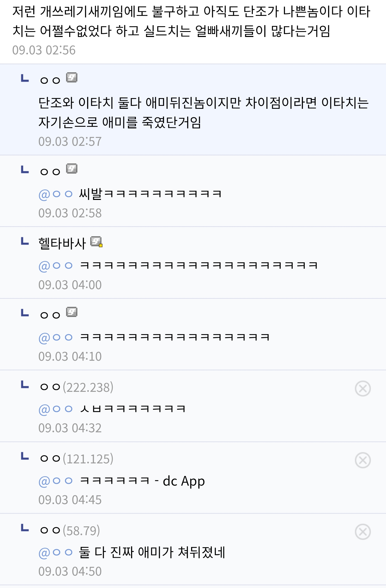Delete the comment by ㅇㅇ (121.125)

pyautogui.click(x=363, y=460)
